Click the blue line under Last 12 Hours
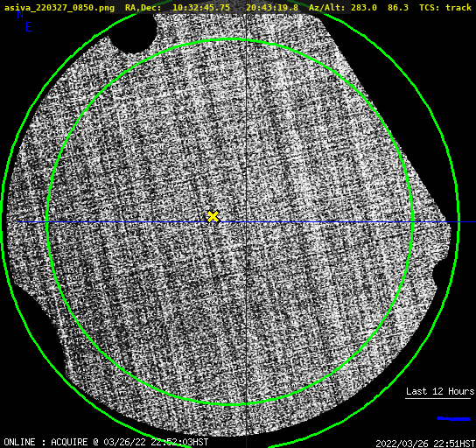Screen dimensions: 476x448 [x=454, y=419]
